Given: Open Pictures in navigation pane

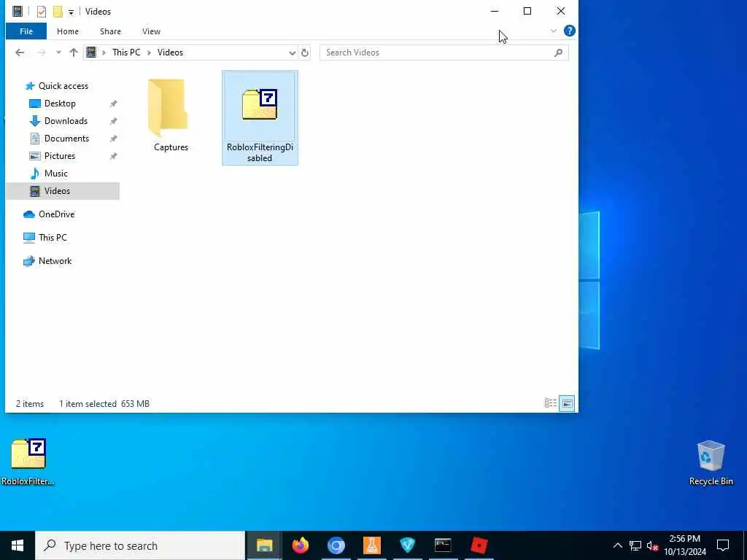Looking at the screenshot, I should click(x=60, y=156).
